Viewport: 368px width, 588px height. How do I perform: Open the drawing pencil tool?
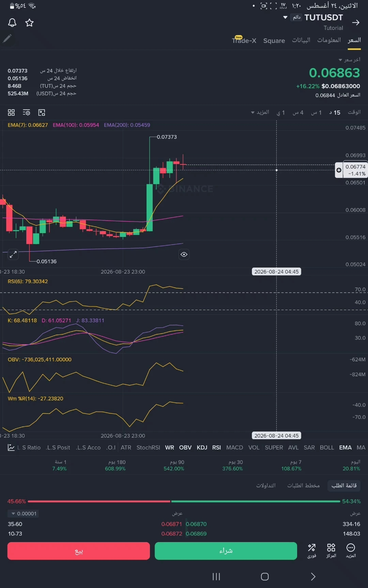pyautogui.click(x=7, y=38)
